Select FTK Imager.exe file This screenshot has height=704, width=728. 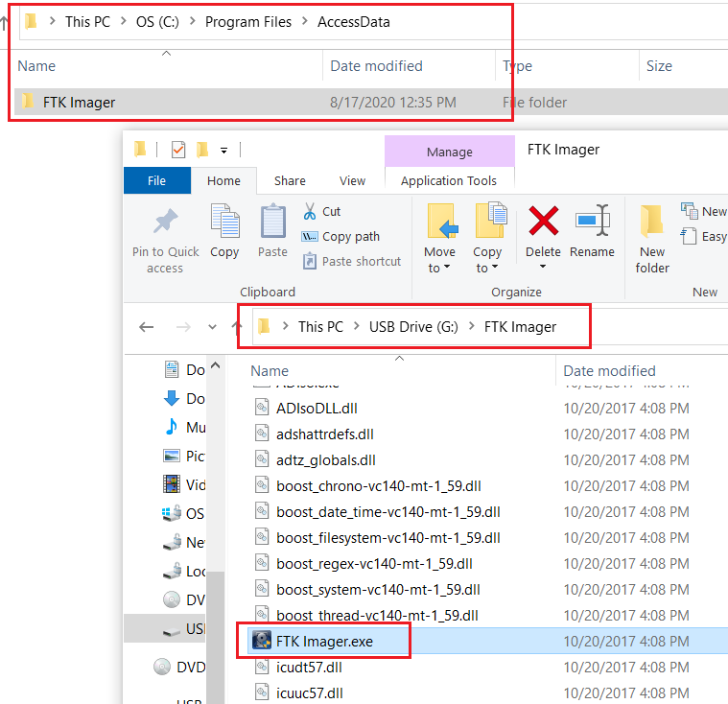coord(324,642)
